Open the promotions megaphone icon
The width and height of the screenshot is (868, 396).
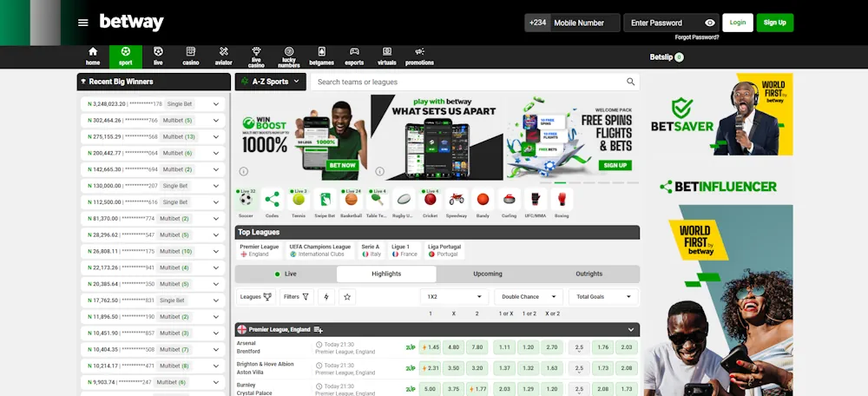tap(419, 51)
